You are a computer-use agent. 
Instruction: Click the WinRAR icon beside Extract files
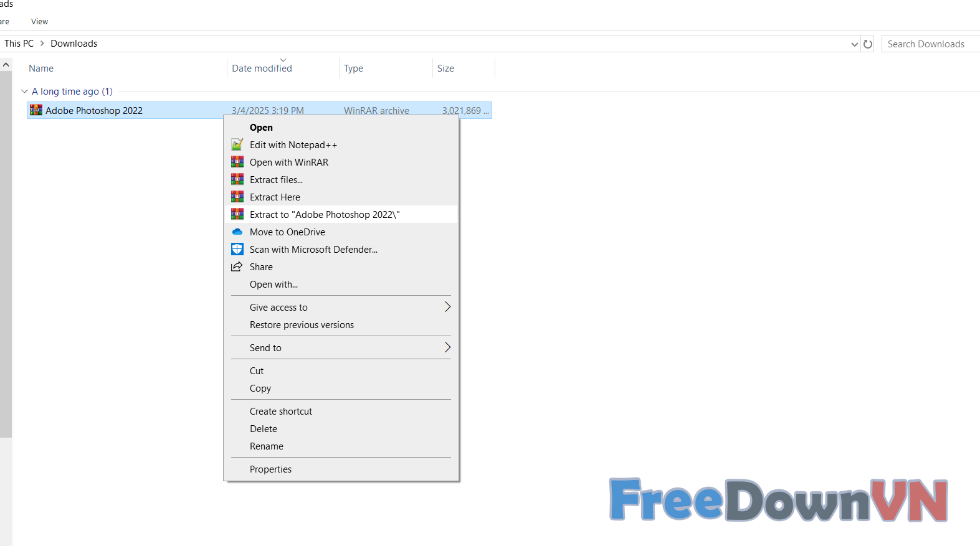[x=237, y=180]
